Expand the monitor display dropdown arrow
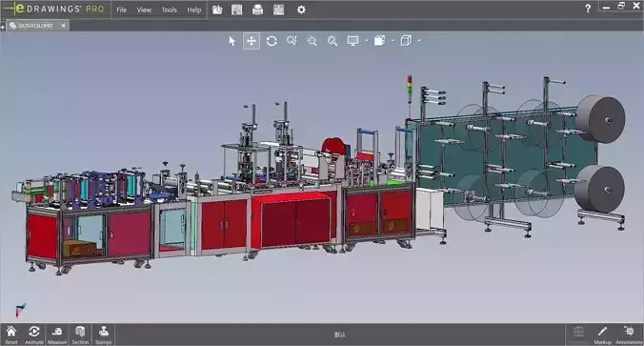 pos(366,41)
